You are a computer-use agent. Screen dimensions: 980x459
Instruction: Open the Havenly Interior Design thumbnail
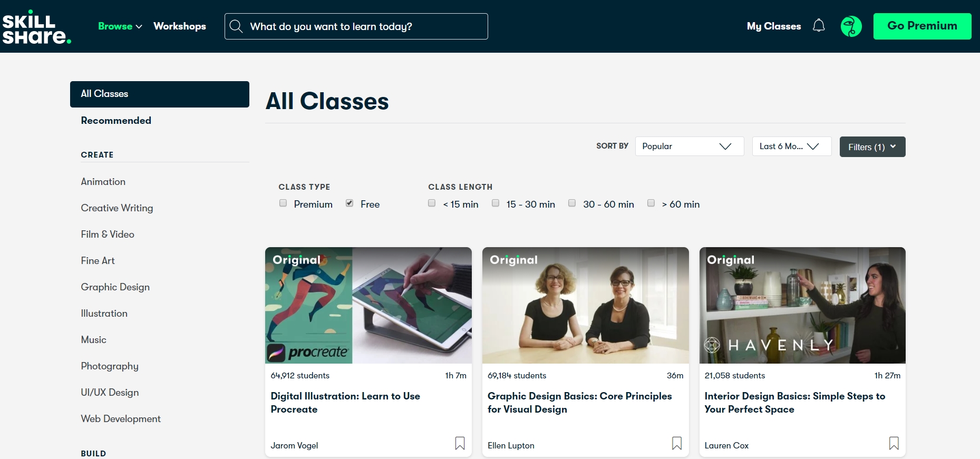click(802, 305)
